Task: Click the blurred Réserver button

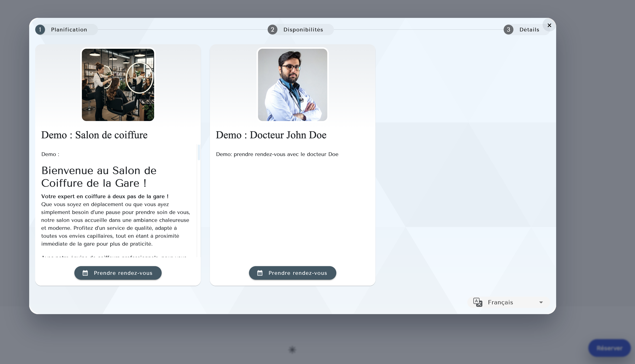Action: (609, 348)
